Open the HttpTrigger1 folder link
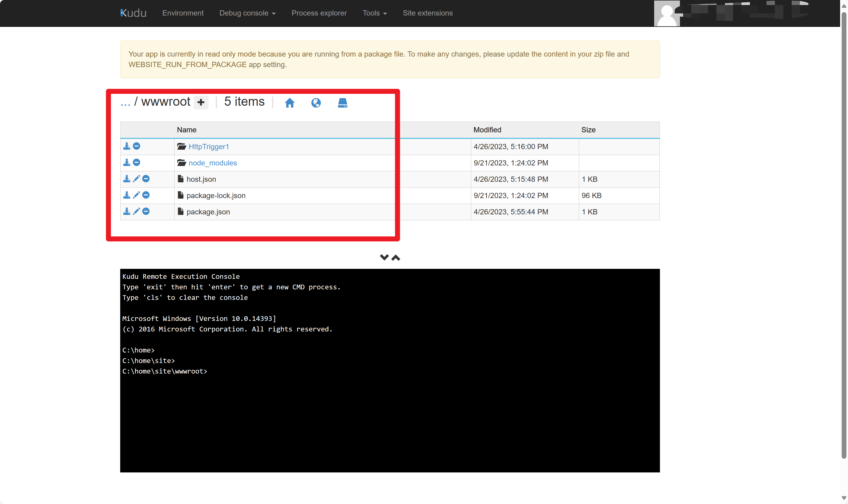The height and width of the screenshot is (504, 848). (x=209, y=146)
